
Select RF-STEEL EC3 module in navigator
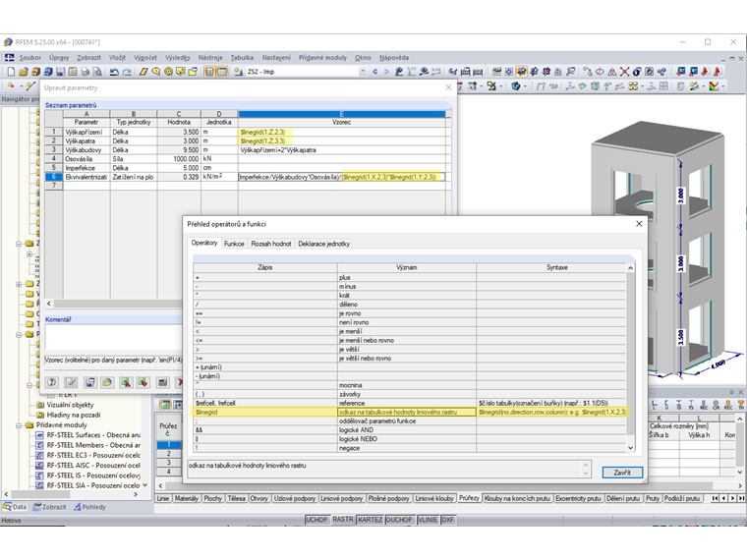[93, 455]
